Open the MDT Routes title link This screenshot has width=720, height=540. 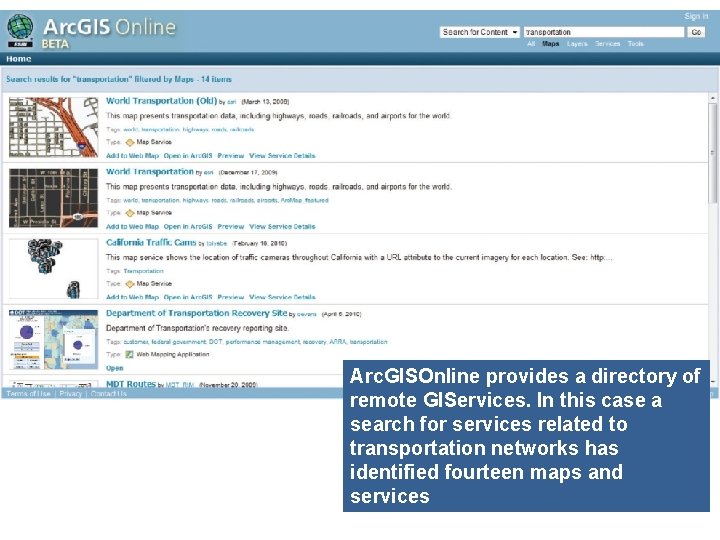point(131,384)
